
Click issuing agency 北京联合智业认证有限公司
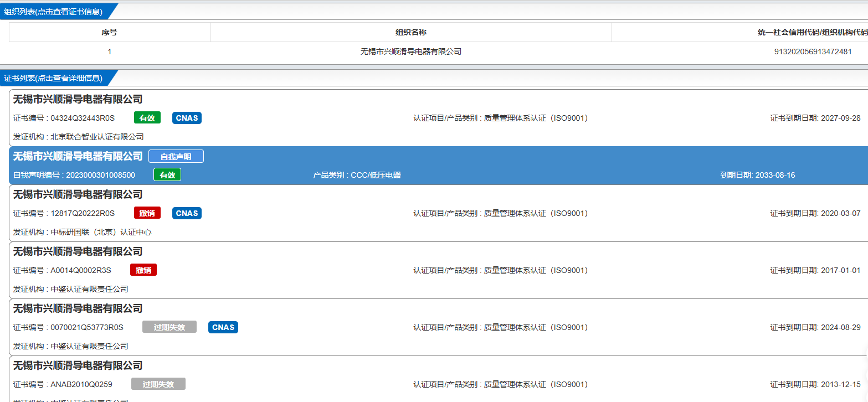(x=97, y=137)
